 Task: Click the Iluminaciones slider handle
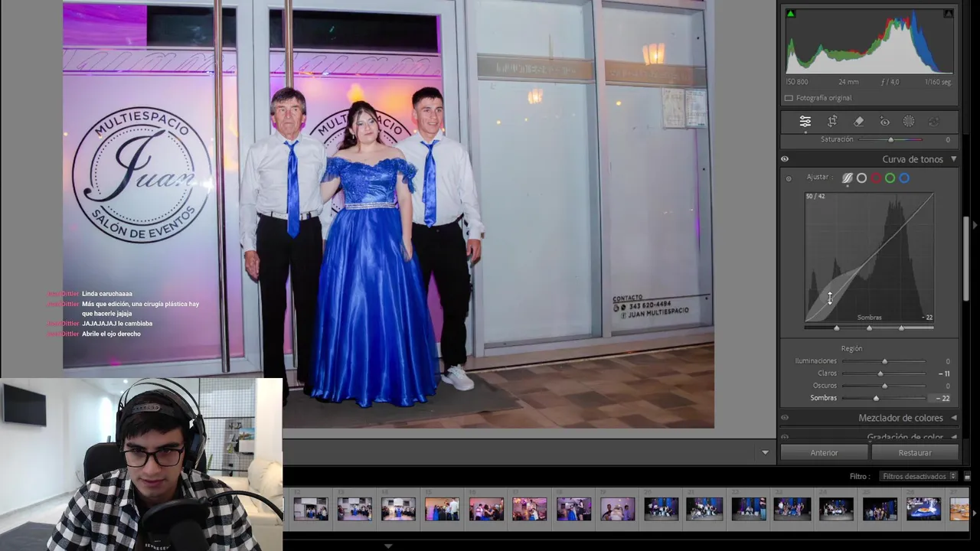pyautogui.click(x=885, y=361)
